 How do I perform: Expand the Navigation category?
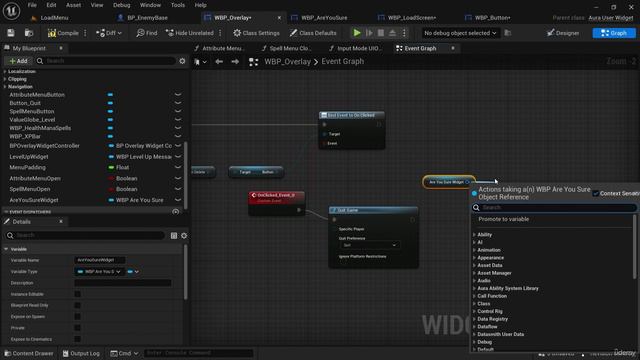(x=5, y=87)
